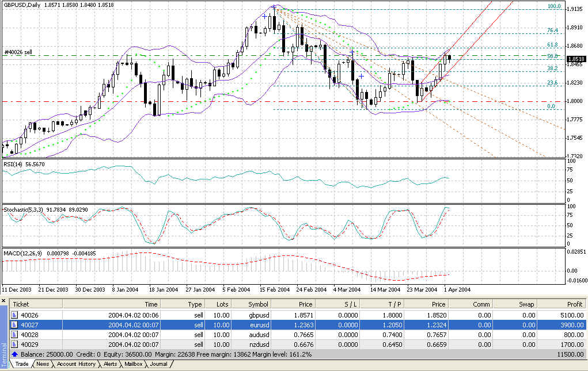Switch to the News tab
This screenshot has height=371, width=588.
coord(42,364)
